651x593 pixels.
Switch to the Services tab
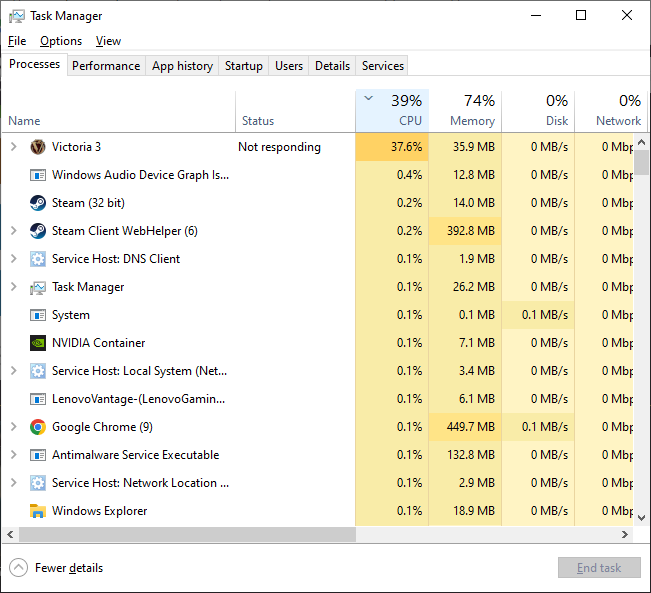pos(382,66)
